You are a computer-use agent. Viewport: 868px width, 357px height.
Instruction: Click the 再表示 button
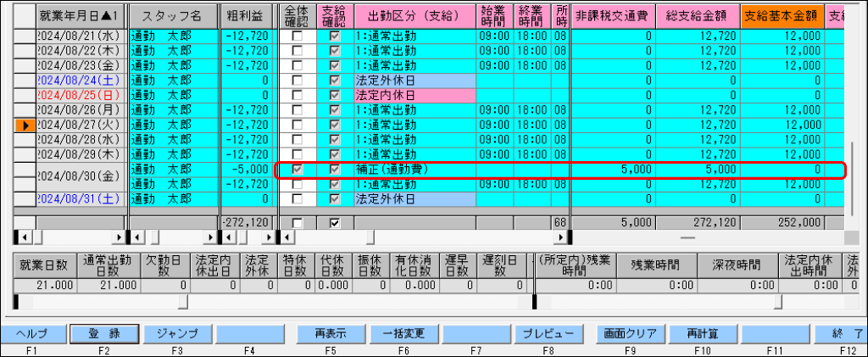point(331,334)
